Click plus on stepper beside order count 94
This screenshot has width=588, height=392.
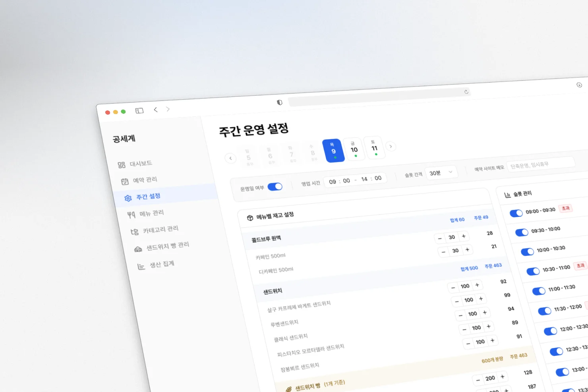(x=485, y=313)
